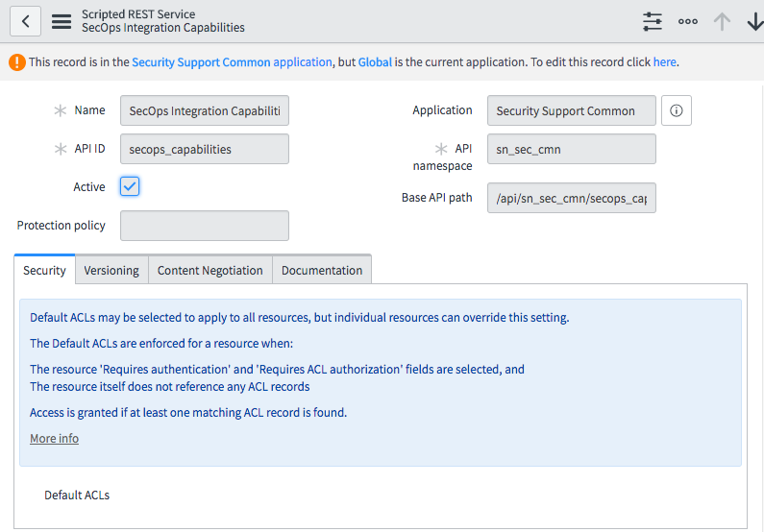Click the Scripted REST Service header title
Viewport: 764px width, 532px height.
coord(138,14)
